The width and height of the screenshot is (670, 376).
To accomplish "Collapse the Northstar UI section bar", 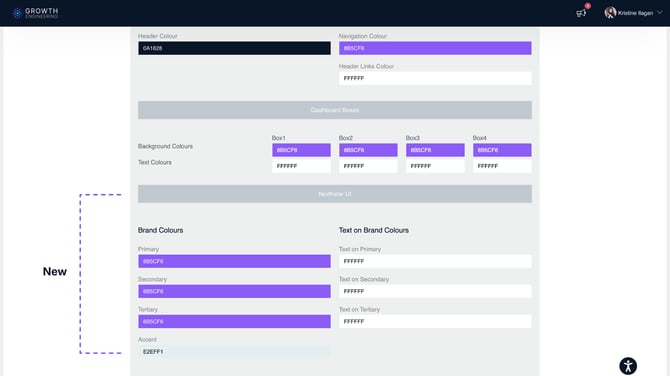I will click(x=335, y=194).
